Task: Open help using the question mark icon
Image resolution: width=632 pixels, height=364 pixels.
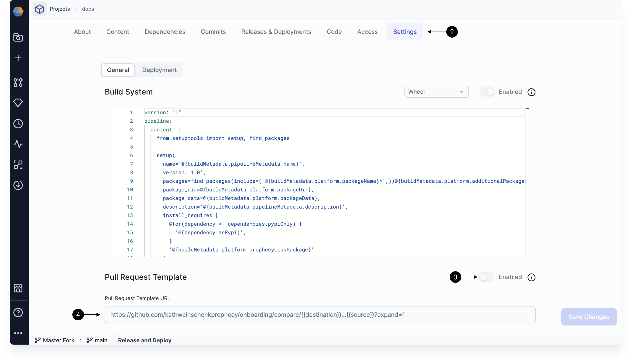Action: [18, 312]
